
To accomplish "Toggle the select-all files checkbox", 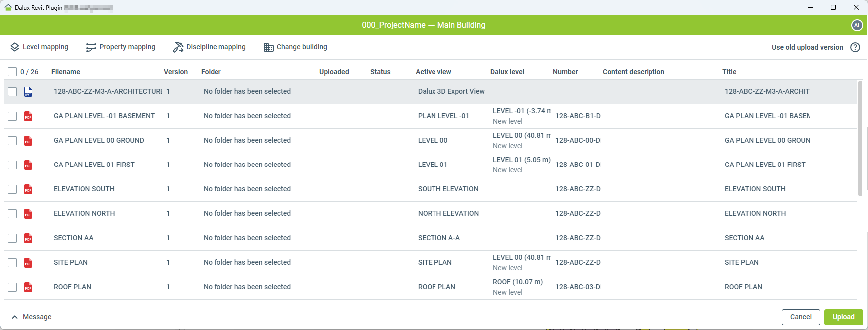I will [12, 72].
